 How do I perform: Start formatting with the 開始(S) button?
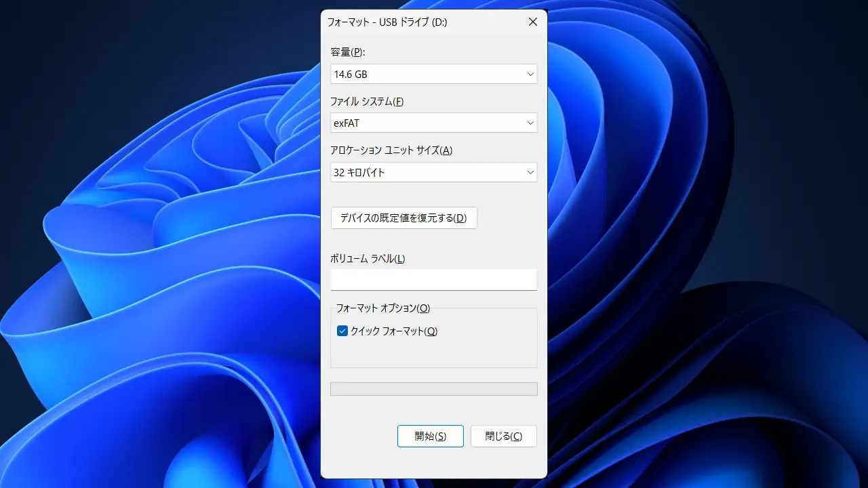coord(430,436)
